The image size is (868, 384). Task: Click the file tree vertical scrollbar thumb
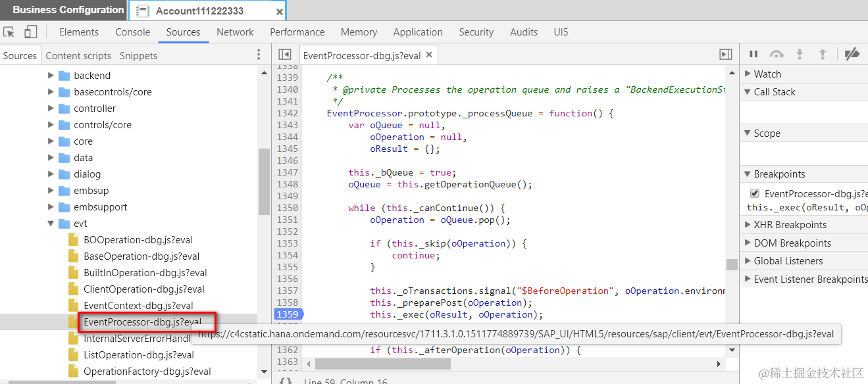pos(264,181)
